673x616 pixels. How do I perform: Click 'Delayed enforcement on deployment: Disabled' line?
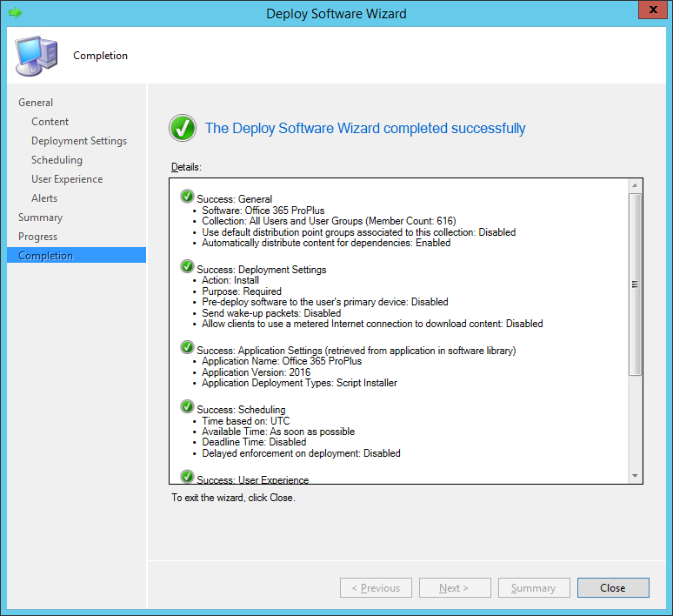point(302,453)
